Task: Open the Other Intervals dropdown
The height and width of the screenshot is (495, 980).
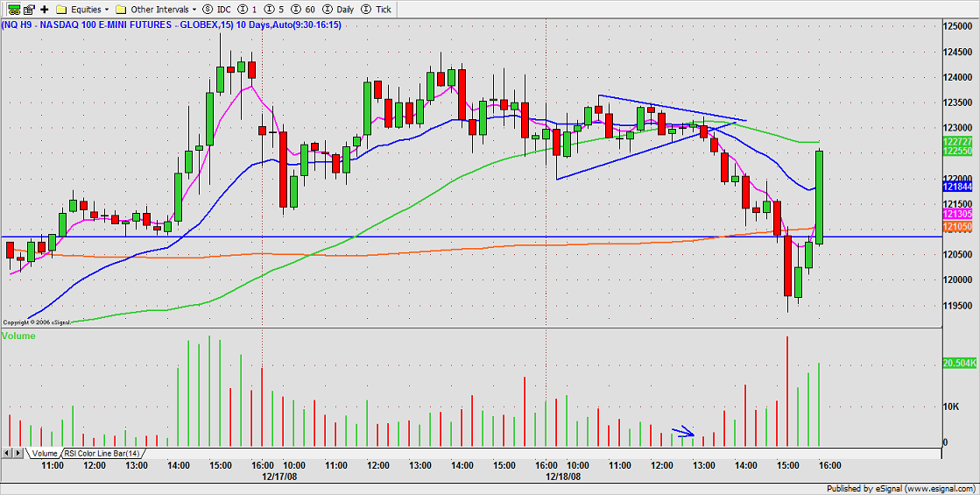Action: pyautogui.click(x=156, y=10)
